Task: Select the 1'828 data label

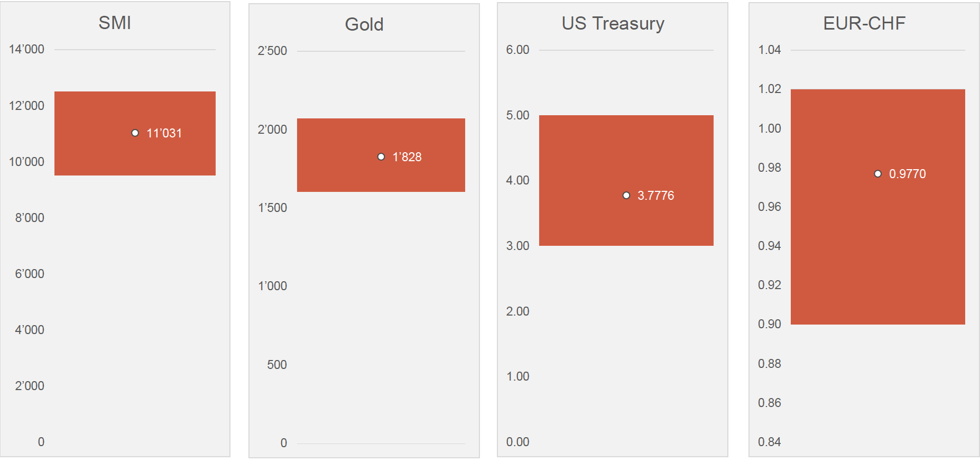Action: (407, 157)
